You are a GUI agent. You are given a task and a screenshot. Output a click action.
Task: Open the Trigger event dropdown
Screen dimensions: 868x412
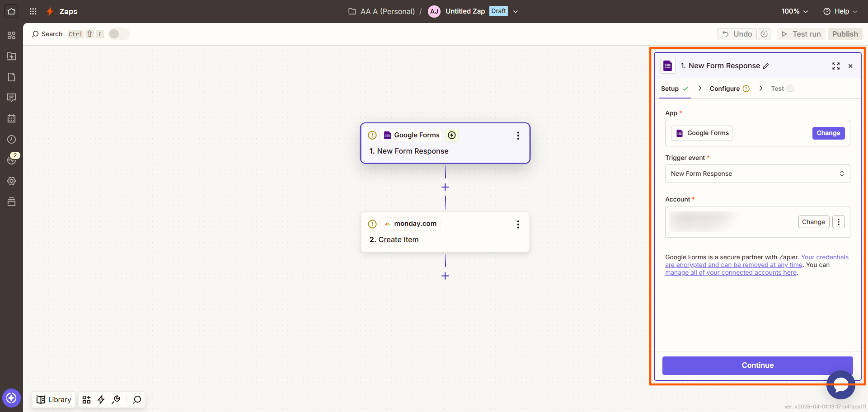pyautogui.click(x=757, y=173)
